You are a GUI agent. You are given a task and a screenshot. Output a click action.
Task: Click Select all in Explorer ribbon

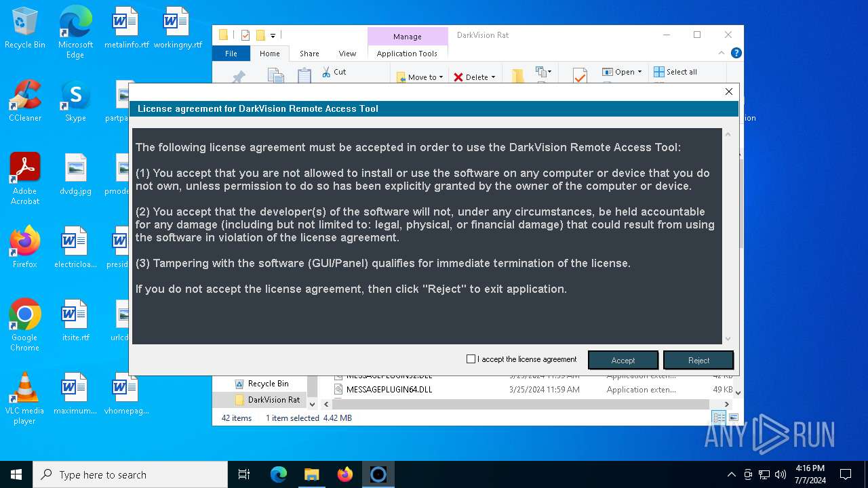(675, 72)
